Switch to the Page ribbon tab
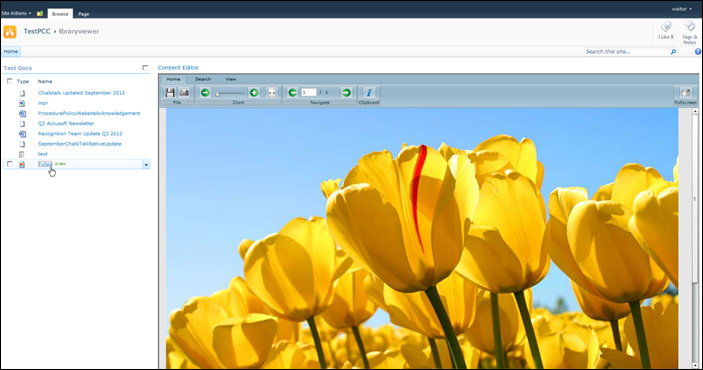 [84, 14]
